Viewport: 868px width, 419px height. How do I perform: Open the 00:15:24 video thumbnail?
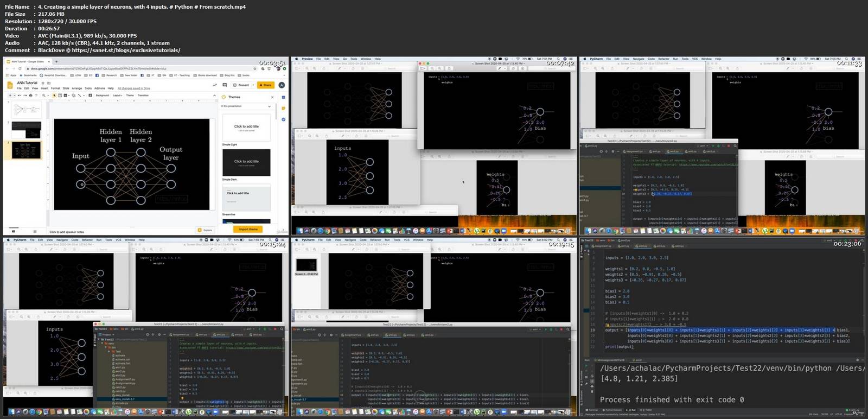pos(146,327)
